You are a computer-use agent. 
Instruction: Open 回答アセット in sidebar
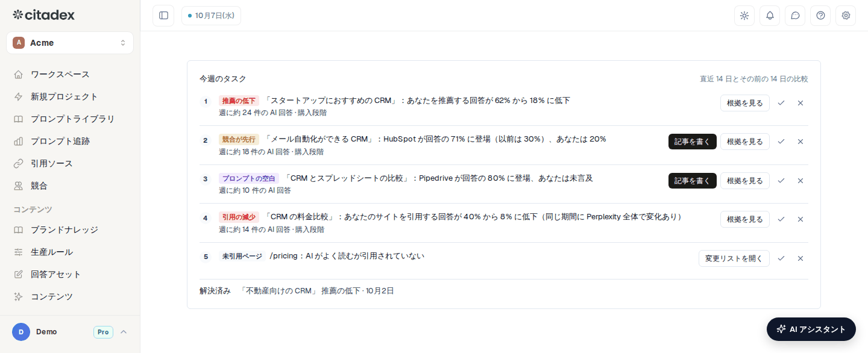[x=70, y=274]
